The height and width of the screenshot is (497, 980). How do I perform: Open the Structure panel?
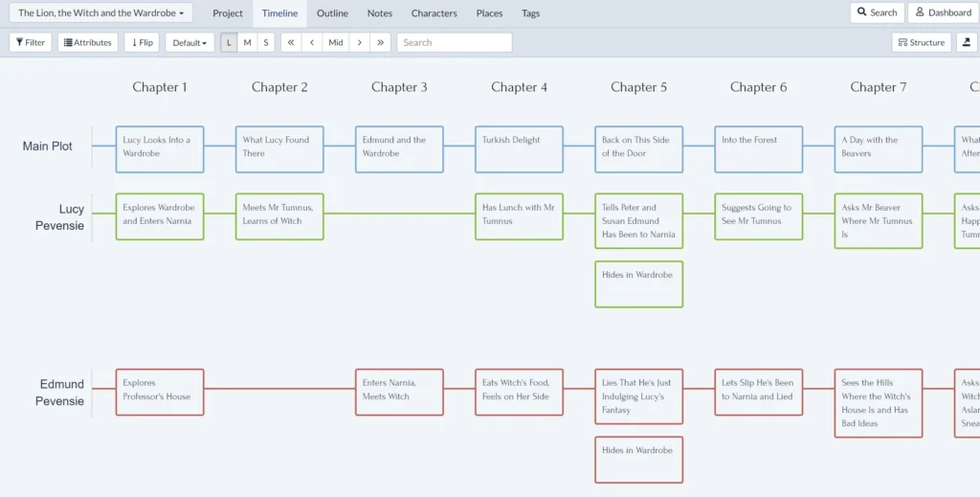tap(922, 42)
